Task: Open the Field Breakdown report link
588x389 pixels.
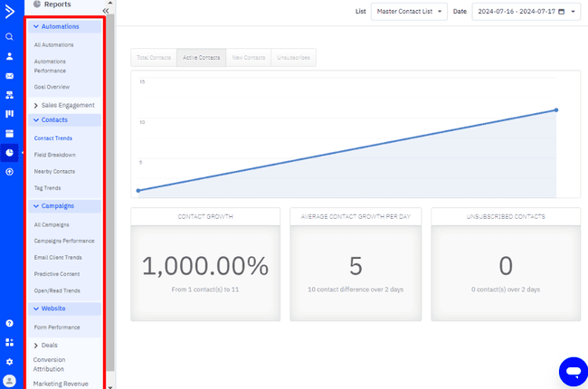Action: point(54,155)
